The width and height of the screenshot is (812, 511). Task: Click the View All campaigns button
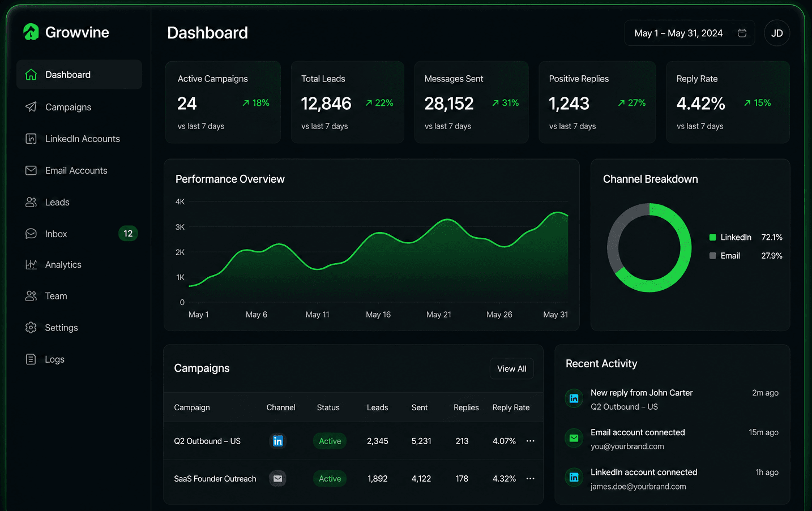tap(511, 368)
